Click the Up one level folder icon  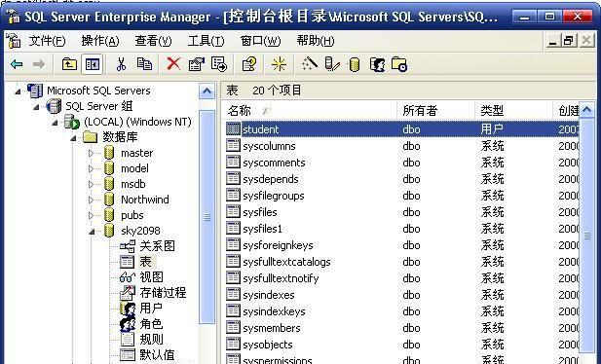[69, 64]
